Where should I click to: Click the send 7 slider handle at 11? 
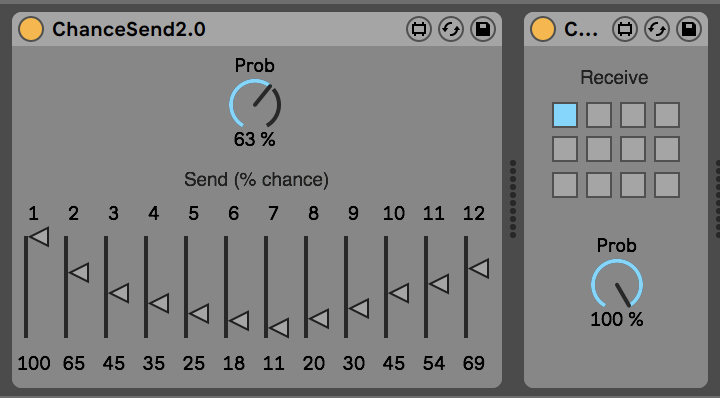point(279,328)
